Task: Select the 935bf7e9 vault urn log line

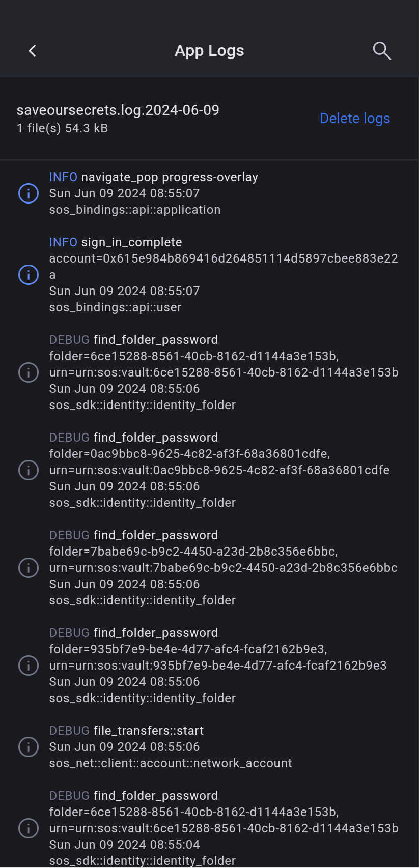Action: [x=217, y=666]
